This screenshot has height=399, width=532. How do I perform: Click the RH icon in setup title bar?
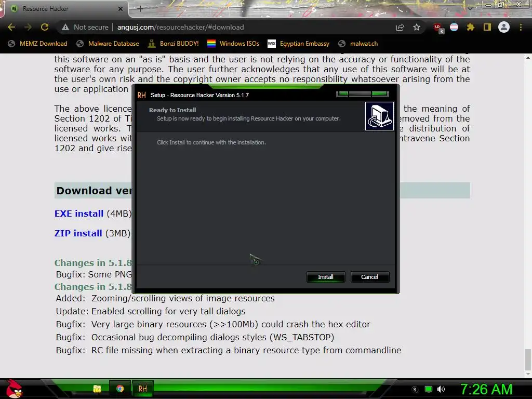point(142,95)
